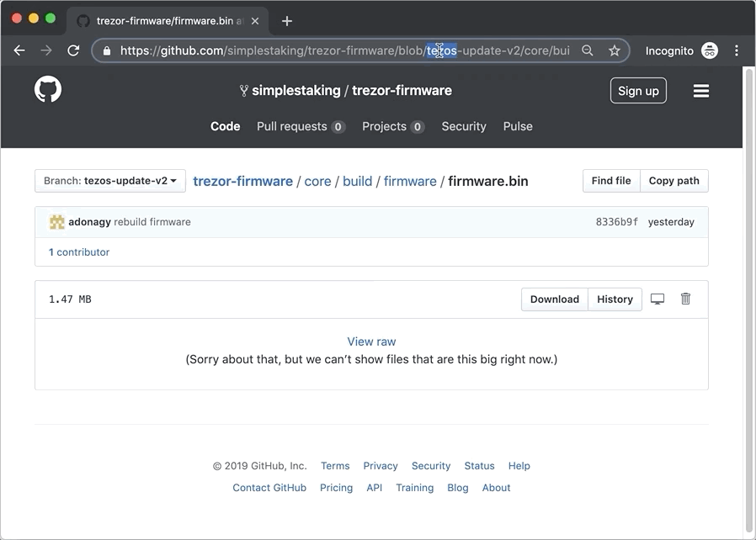This screenshot has height=540, width=756.
Task: Click the Incognito profile icon
Action: pyautogui.click(x=710, y=50)
